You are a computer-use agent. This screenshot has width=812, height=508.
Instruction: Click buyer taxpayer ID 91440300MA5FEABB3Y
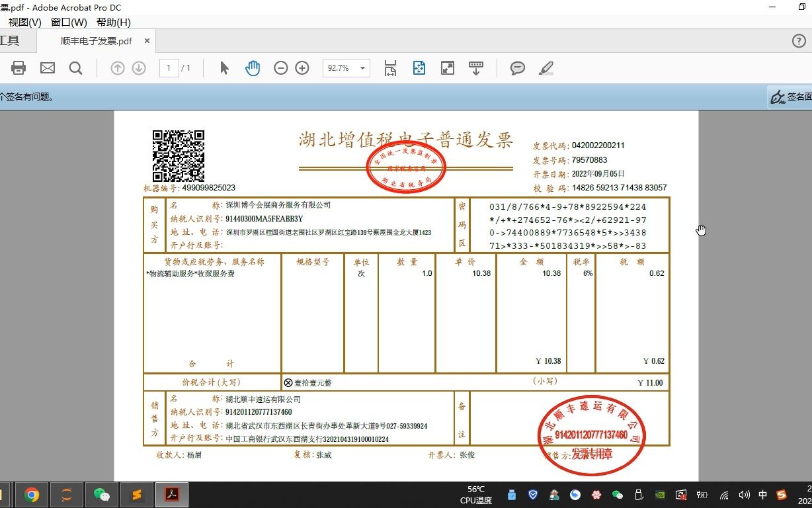pos(264,219)
